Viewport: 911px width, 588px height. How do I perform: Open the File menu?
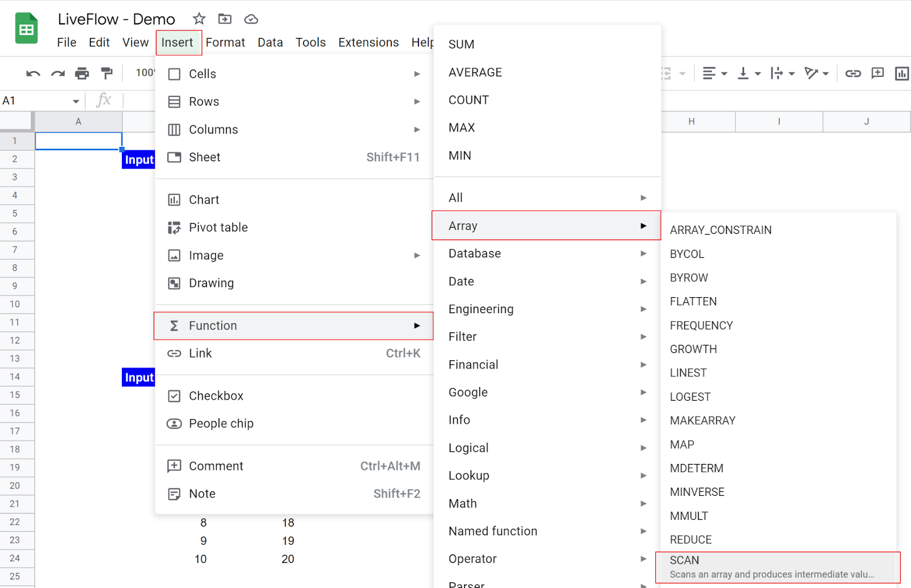tap(67, 42)
